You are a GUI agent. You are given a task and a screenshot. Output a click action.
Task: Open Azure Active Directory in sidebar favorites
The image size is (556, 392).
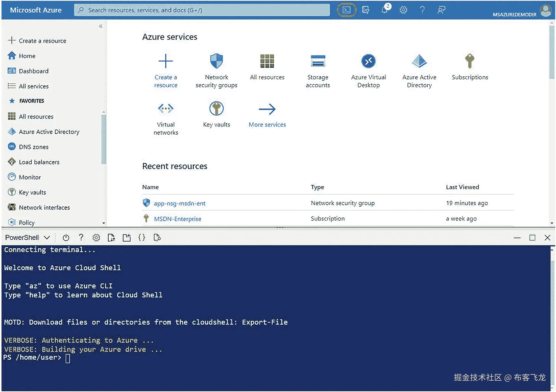tap(44, 131)
